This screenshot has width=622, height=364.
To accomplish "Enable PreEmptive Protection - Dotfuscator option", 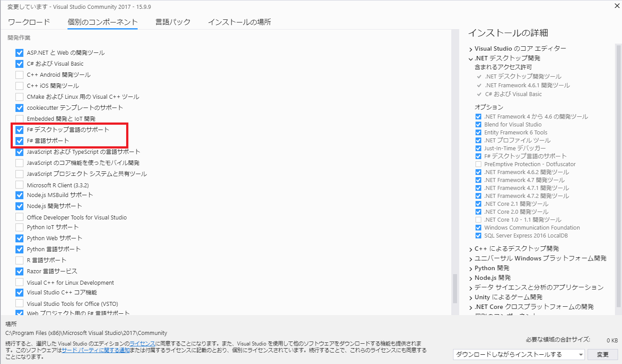I will coord(478,164).
